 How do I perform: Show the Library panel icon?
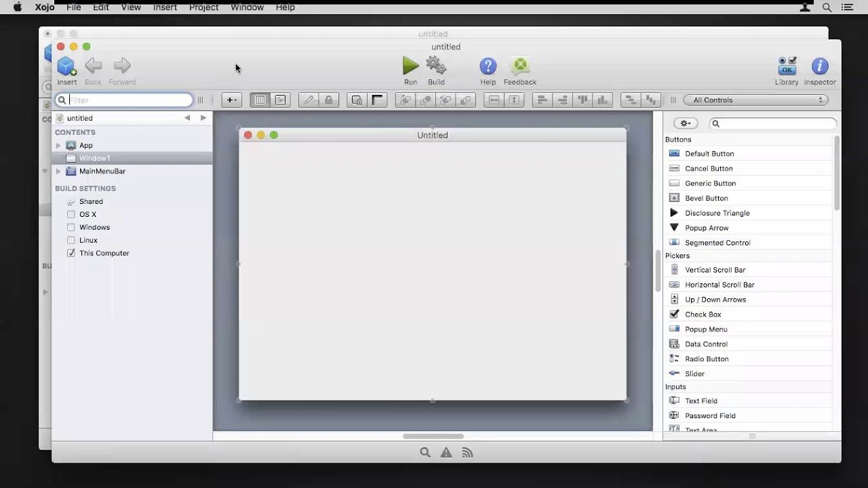[x=787, y=66]
